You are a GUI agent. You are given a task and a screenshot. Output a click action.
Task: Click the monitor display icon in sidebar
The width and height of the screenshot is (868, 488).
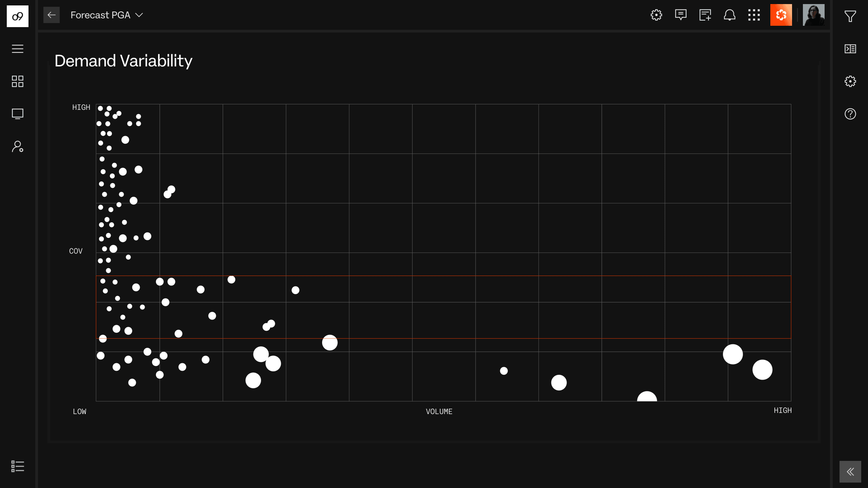click(18, 114)
